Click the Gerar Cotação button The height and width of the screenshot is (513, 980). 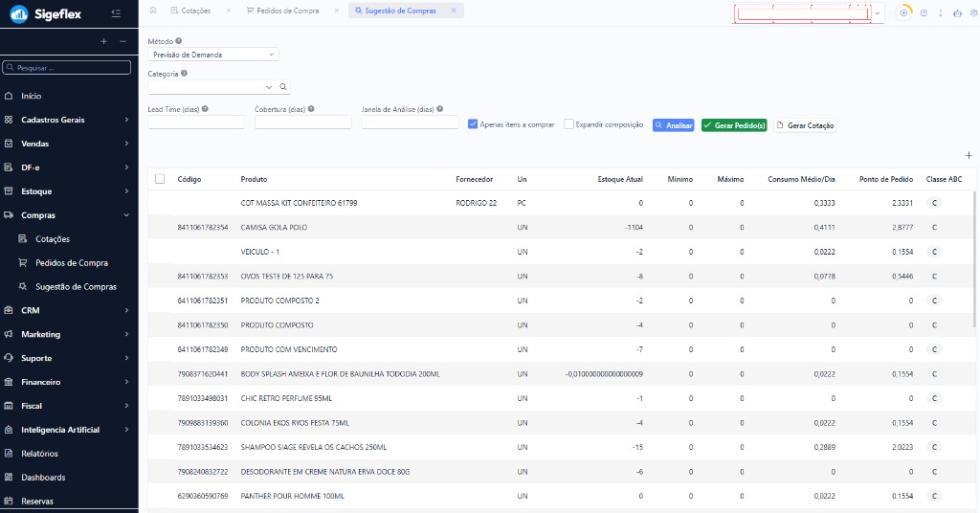804,125
